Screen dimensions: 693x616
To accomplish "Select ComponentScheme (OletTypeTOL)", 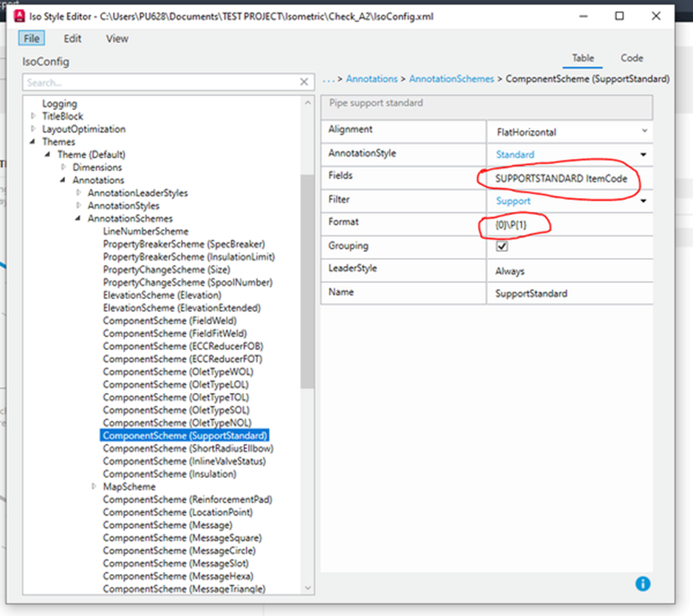I will click(x=176, y=397).
